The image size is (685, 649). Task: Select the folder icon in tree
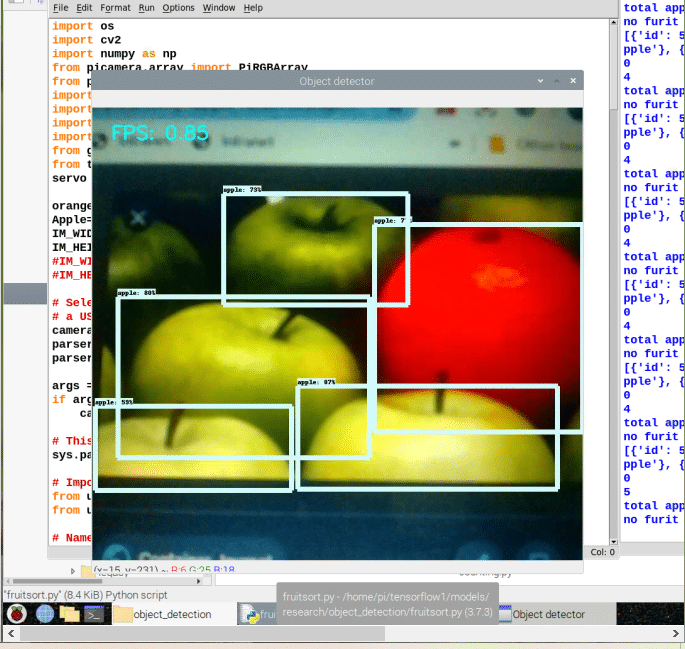coord(86,571)
